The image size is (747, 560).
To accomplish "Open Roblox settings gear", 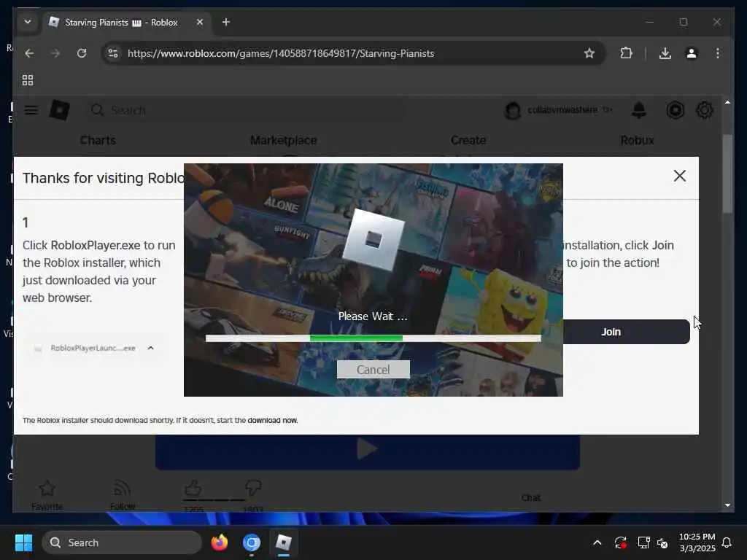I will tap(705, 110).
